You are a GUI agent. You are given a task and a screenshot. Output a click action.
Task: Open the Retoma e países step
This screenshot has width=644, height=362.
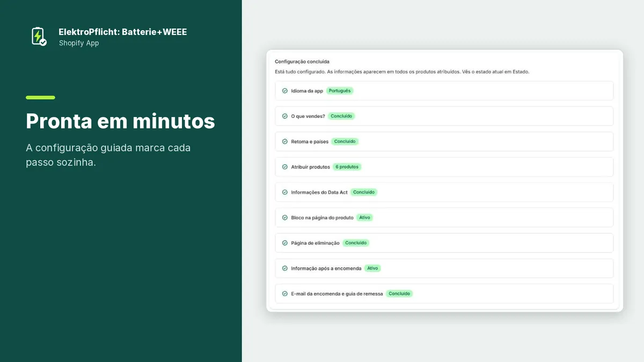(444, 142)
